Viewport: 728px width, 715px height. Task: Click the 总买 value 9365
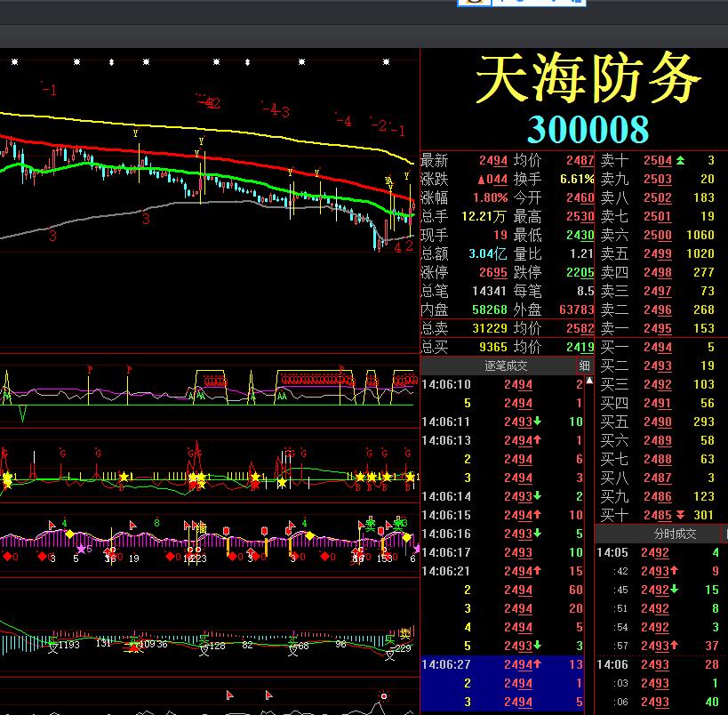(493, 347)
